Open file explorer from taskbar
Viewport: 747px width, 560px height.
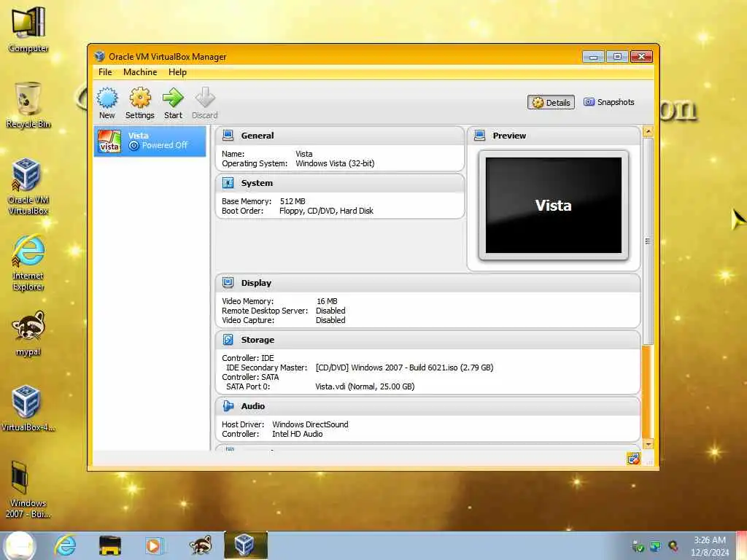click(x=109, y=545)
